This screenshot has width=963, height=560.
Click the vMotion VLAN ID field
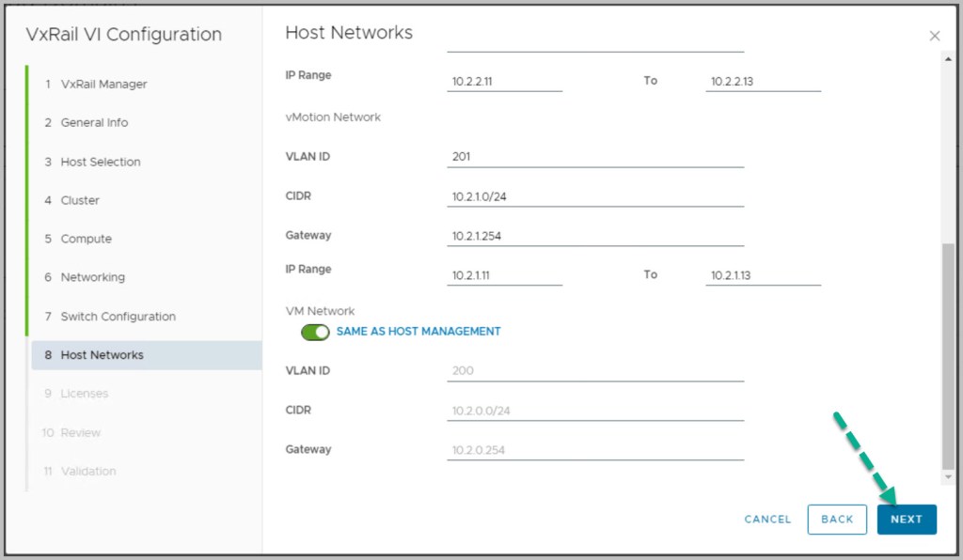coord(594,157)
